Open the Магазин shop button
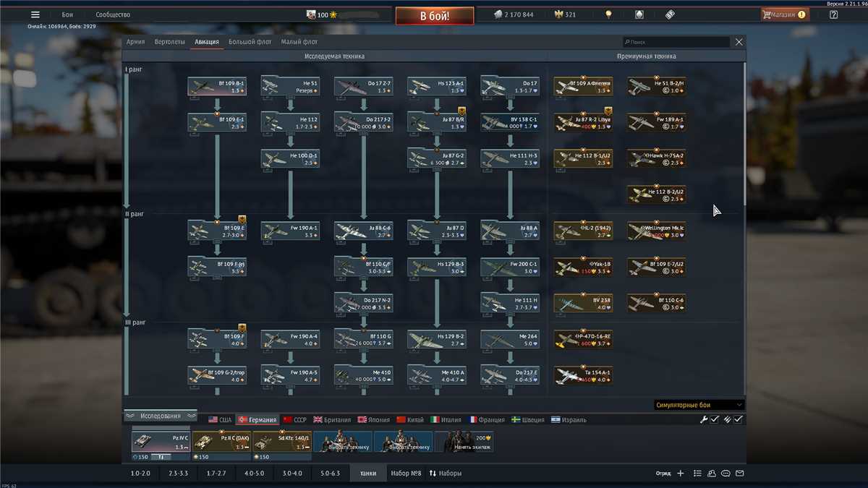The width and height of the screenshot is (868, 488). click(784, 14)
